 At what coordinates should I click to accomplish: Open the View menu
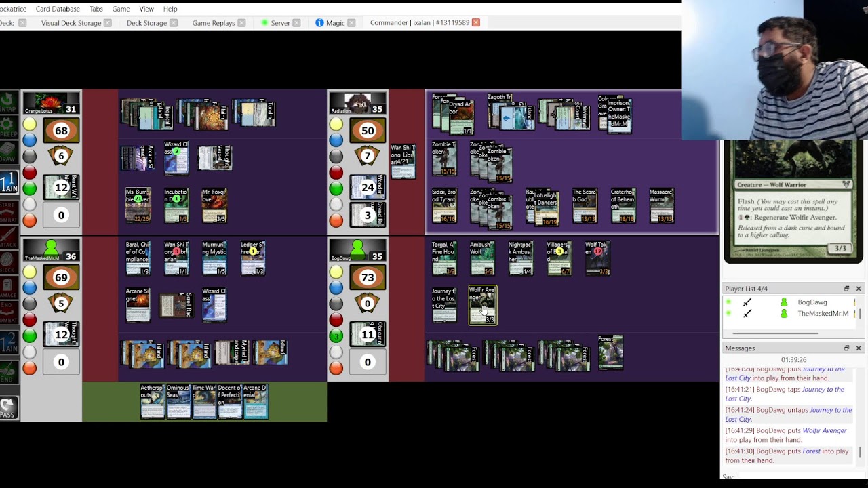tap(146, 9)
